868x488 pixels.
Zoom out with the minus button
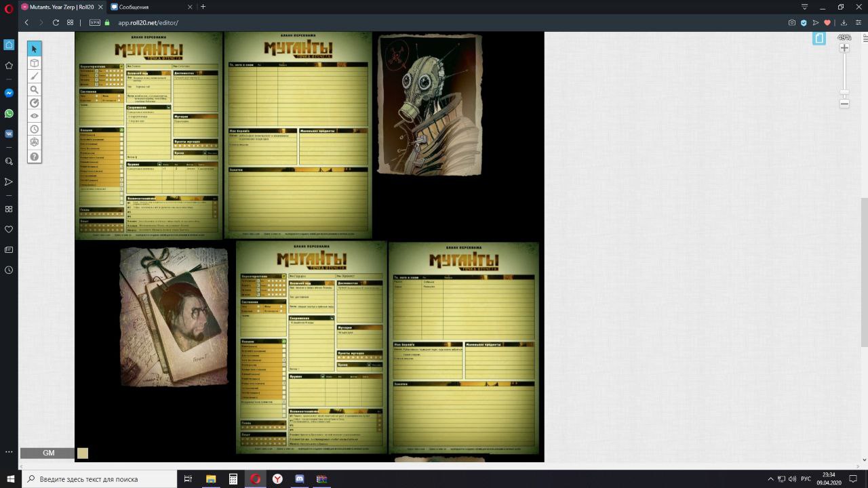[x=844, y=104]
